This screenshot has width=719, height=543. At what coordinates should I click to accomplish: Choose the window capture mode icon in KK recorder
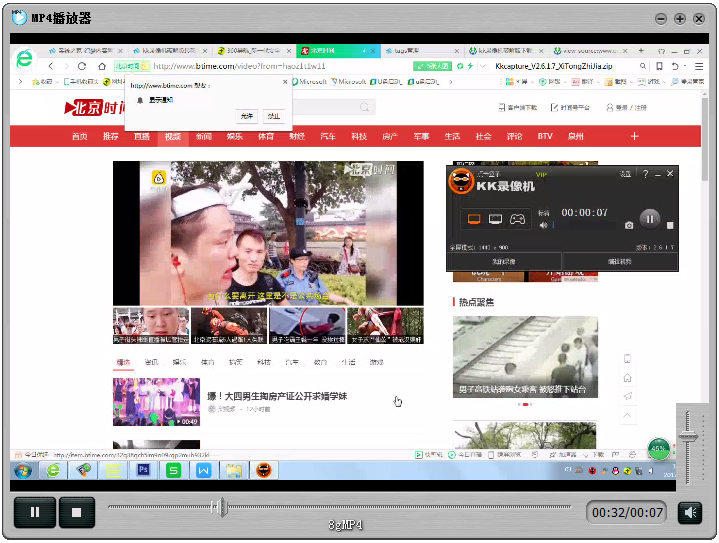pos(496,219)
